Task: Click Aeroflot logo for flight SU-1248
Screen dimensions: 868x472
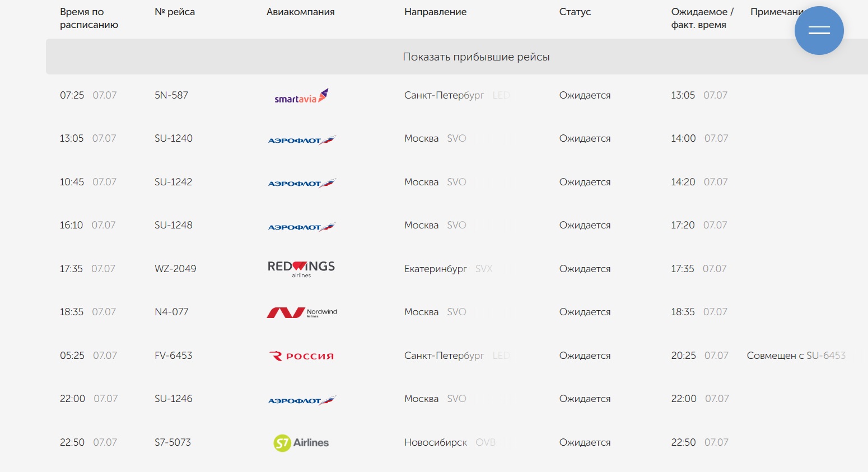Action: 301,226
